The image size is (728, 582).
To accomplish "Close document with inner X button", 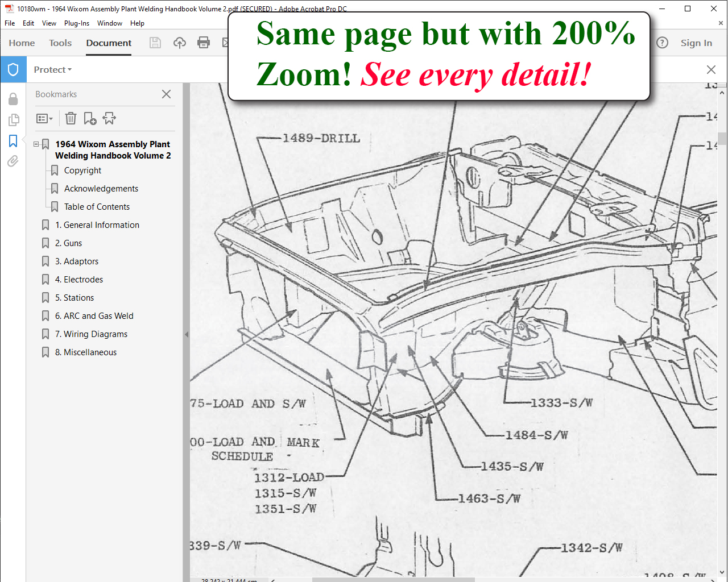I will [x=721, y=23].
